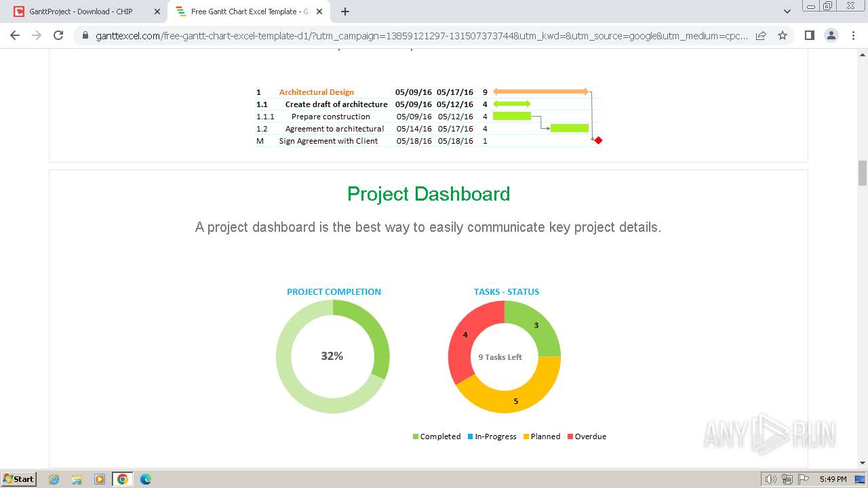Click the 5:49 PM system clock
Image resolution: width=868 pixels, height=488 pixels.
(x=833, y=479)
